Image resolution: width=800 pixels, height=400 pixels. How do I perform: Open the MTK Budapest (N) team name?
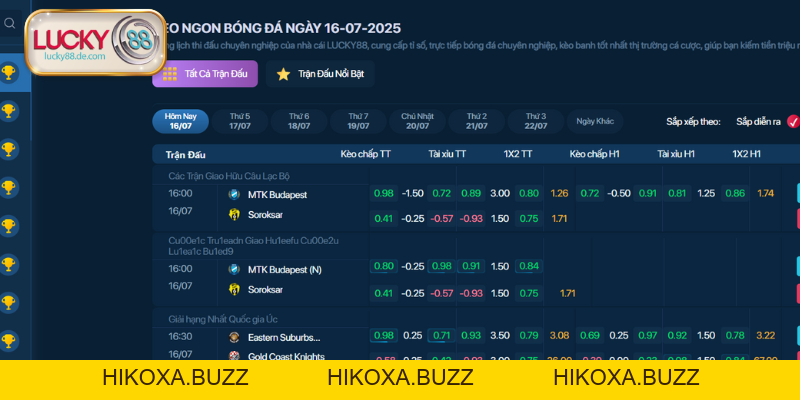pyautogui.click(x=285, y=270)
